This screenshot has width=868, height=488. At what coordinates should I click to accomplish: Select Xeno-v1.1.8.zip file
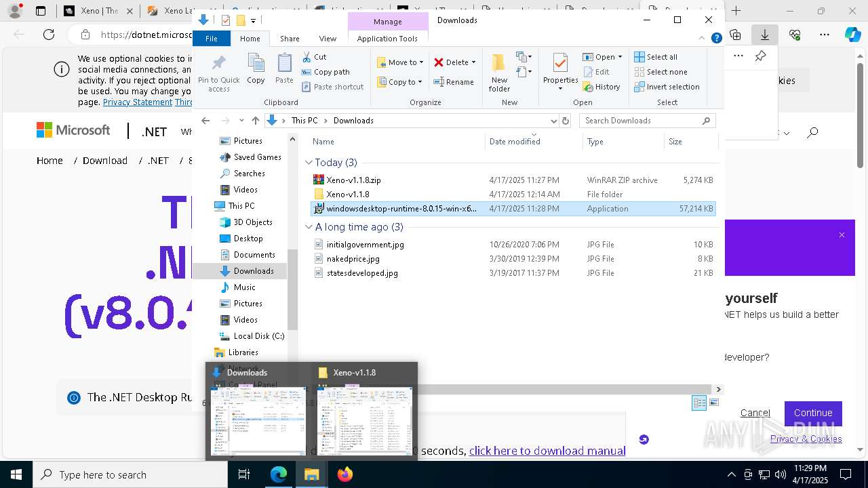coord(353,180)
